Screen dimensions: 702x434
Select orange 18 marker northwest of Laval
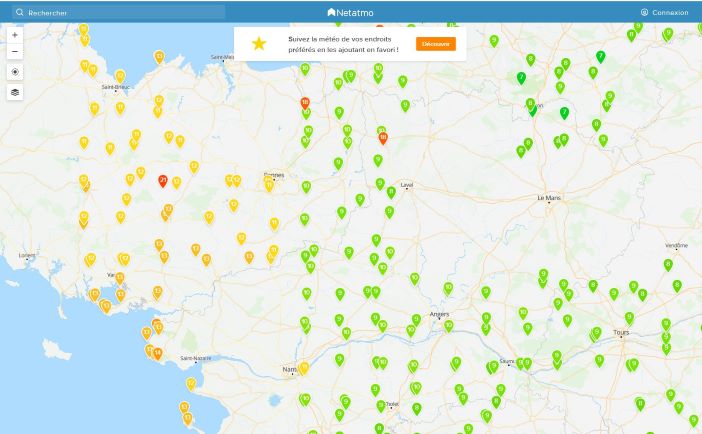point(305,102)
